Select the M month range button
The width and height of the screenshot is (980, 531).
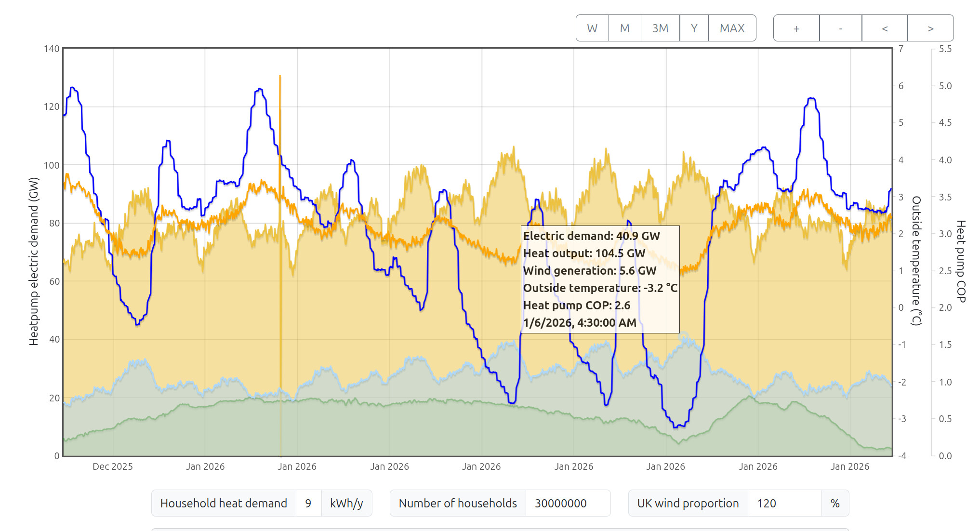624,28
